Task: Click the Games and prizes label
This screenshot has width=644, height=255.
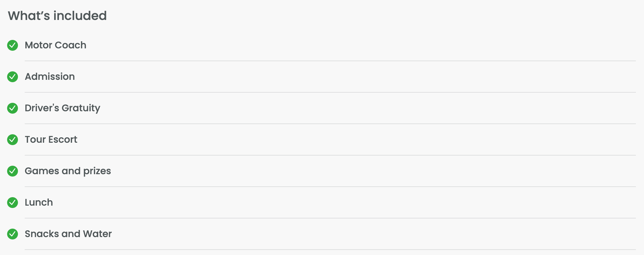Action: 68,171
